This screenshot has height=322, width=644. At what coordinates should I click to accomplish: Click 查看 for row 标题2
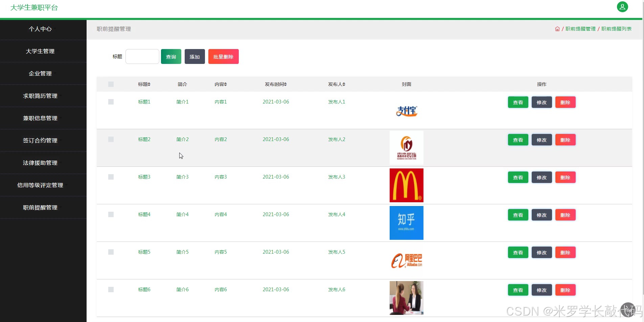click(x=518, y=140)
